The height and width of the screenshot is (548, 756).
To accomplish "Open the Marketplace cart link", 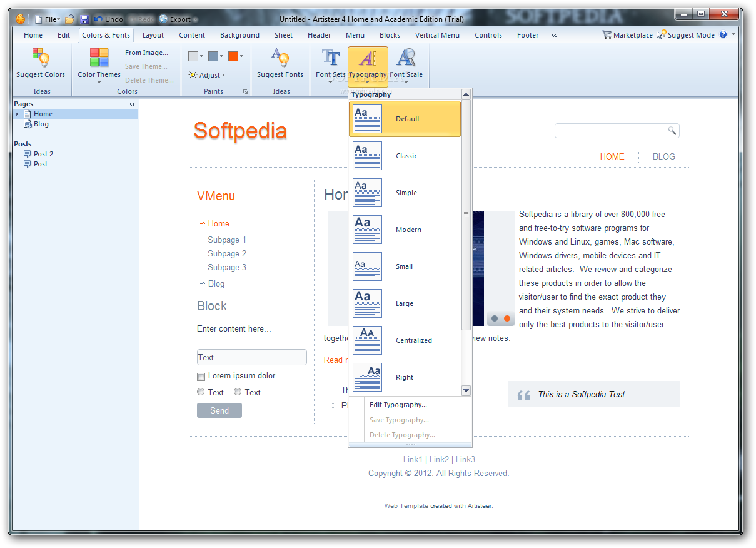I will [627, 35].
